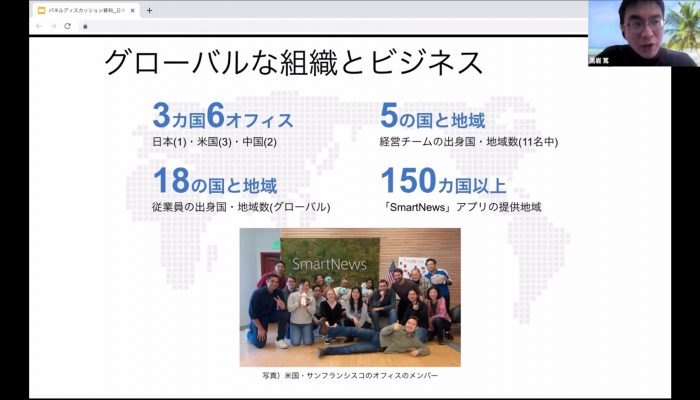
Task: Reload the presentation page
Action: click(x=68, y=26)
